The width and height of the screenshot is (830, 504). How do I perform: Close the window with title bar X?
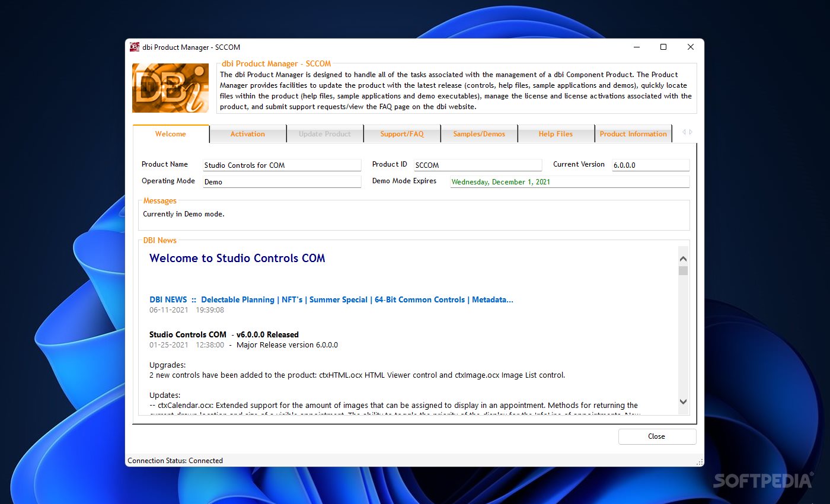pyautogui.click(x=691, y=47)
